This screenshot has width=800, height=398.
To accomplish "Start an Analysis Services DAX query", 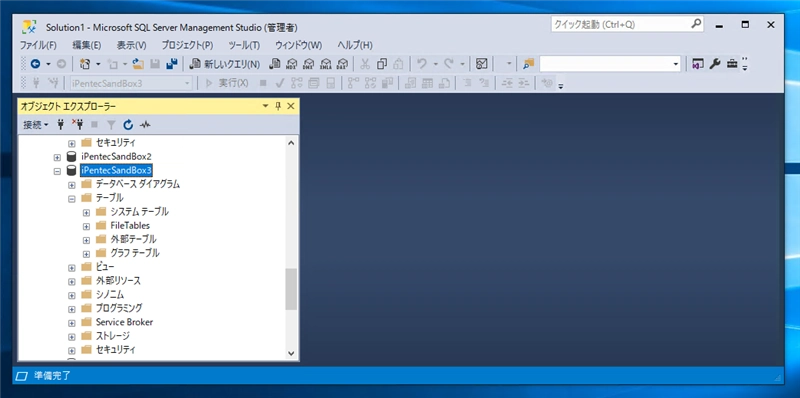I will click(342, 64).
